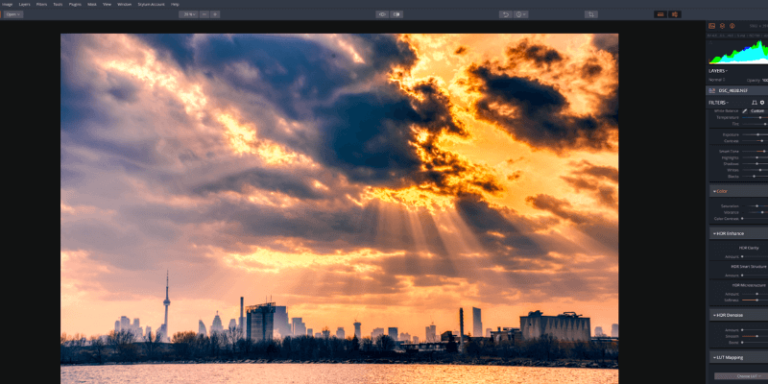Open the View menu
Image resolution: width=768 pixels, height=384 pixels.
click(x=107, y=4)
